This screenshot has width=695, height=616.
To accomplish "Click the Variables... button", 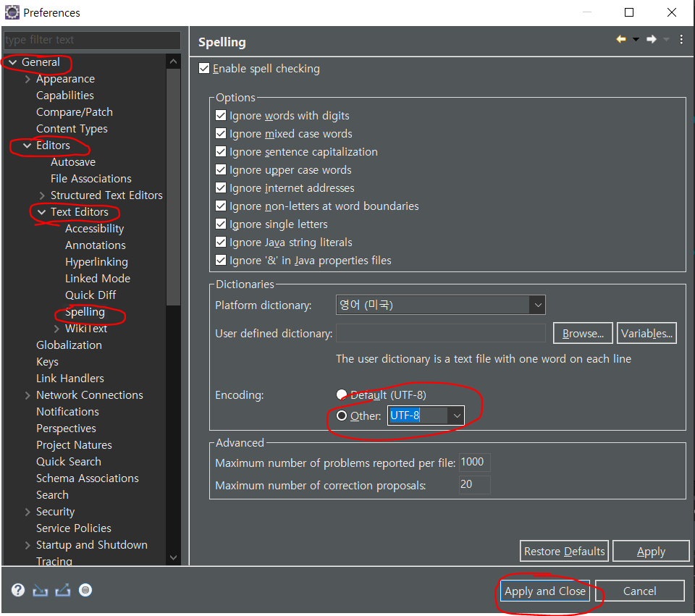I will (646, 333).
